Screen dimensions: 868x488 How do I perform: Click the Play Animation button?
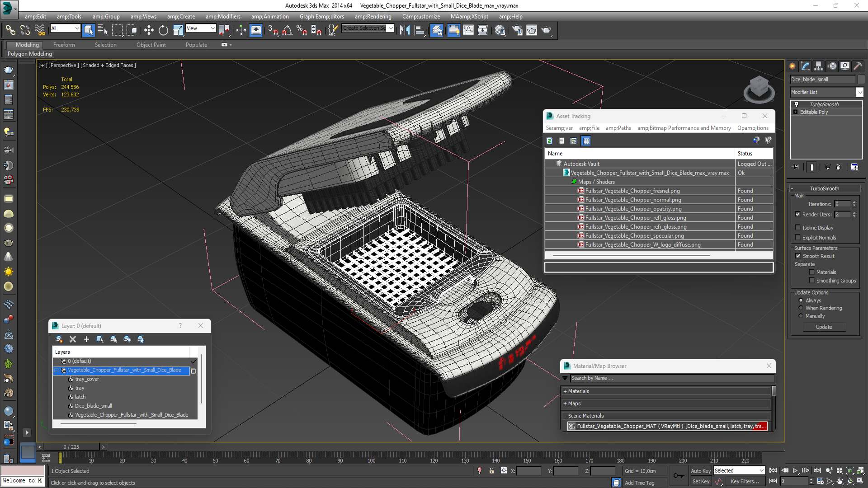click(795, 470)
